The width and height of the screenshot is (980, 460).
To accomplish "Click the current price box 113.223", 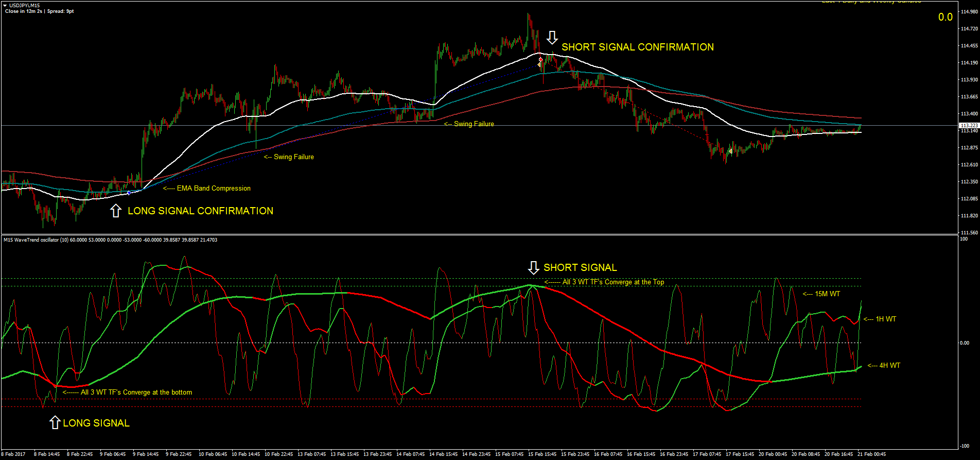I will click(x=969, y=125).
